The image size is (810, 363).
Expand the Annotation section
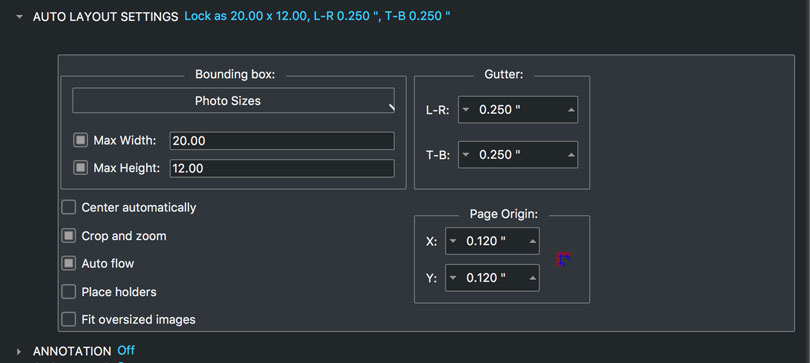20,352
